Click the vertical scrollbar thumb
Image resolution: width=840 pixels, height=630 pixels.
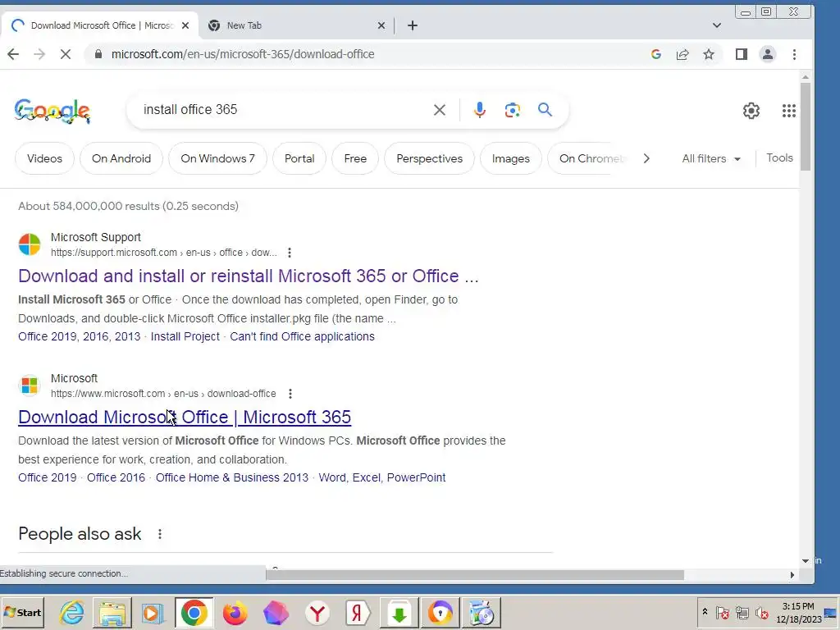[806, 127]
